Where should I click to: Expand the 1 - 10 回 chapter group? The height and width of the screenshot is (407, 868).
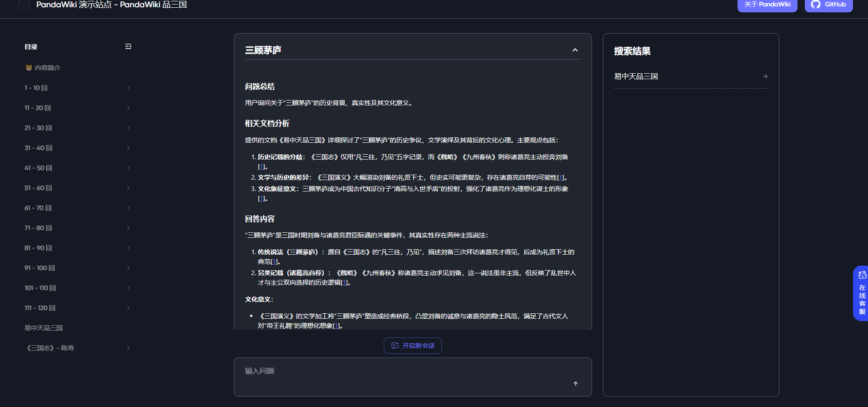(128, 88)
